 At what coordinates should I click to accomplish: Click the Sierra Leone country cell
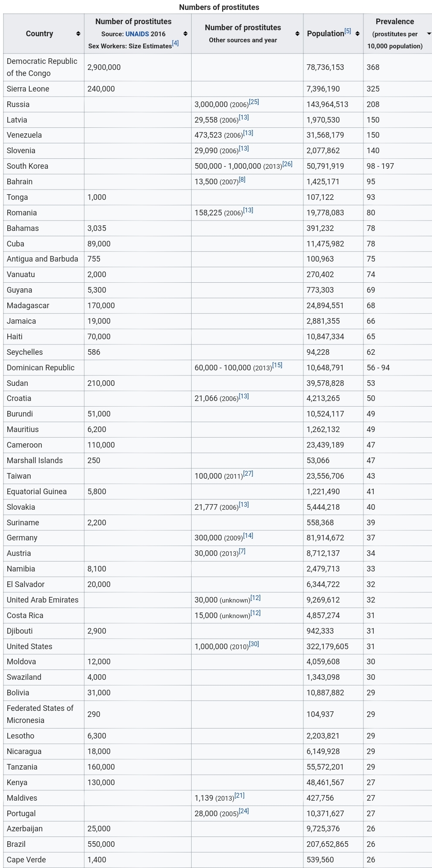click(x=28, y=89)
